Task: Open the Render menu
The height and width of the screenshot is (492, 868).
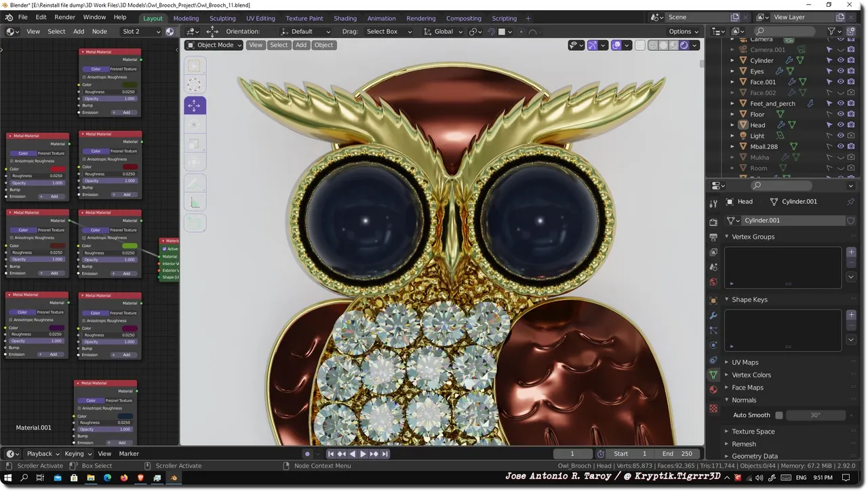Action: pos(65,17)
